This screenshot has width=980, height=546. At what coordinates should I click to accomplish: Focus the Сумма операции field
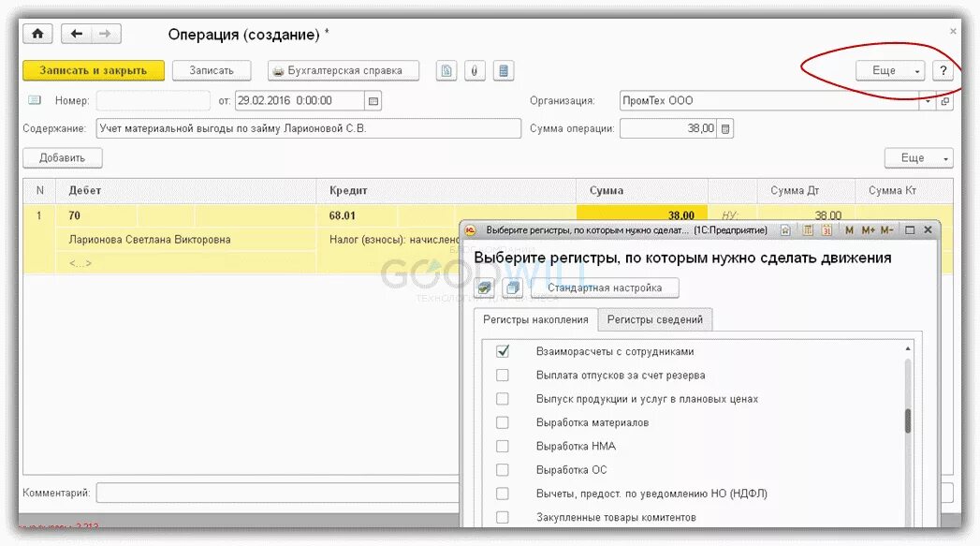point(668,129)
